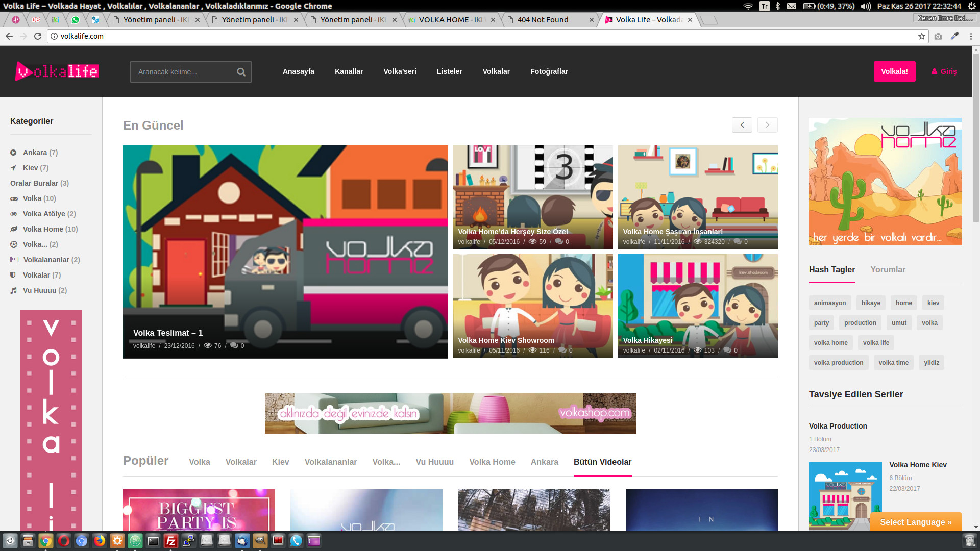Show previous En Güncel slide with left chevron
The image size is (980, 551).
pos(742,125)
